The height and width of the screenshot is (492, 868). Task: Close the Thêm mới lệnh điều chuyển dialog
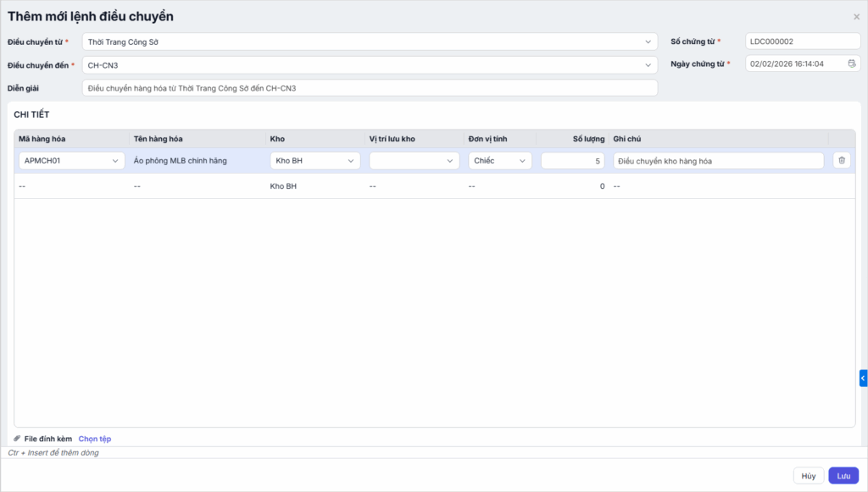pyautogui.click(x=856, y=16)
